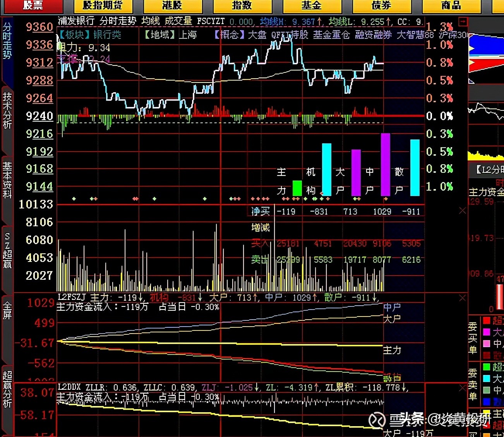504x437 pixels.
Task: Click the cyan 大户 swatch under 委卖单
Action: [x=487, y=378]
